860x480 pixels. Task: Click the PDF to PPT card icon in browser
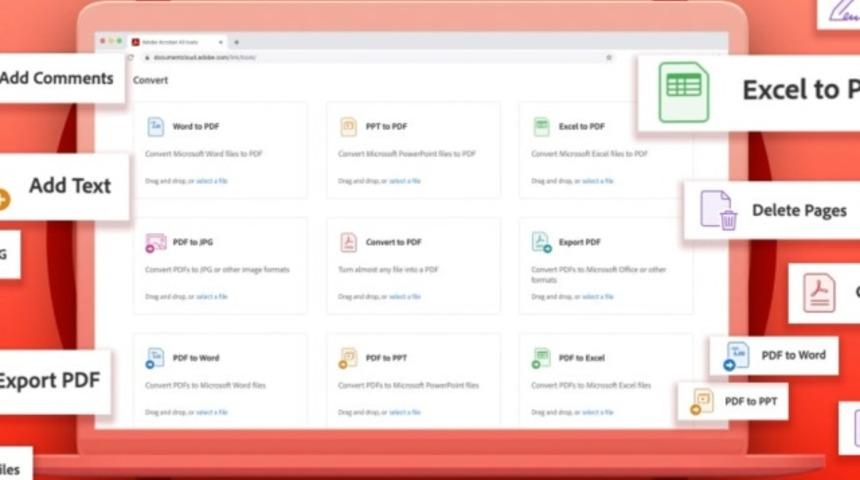point(348,358)
